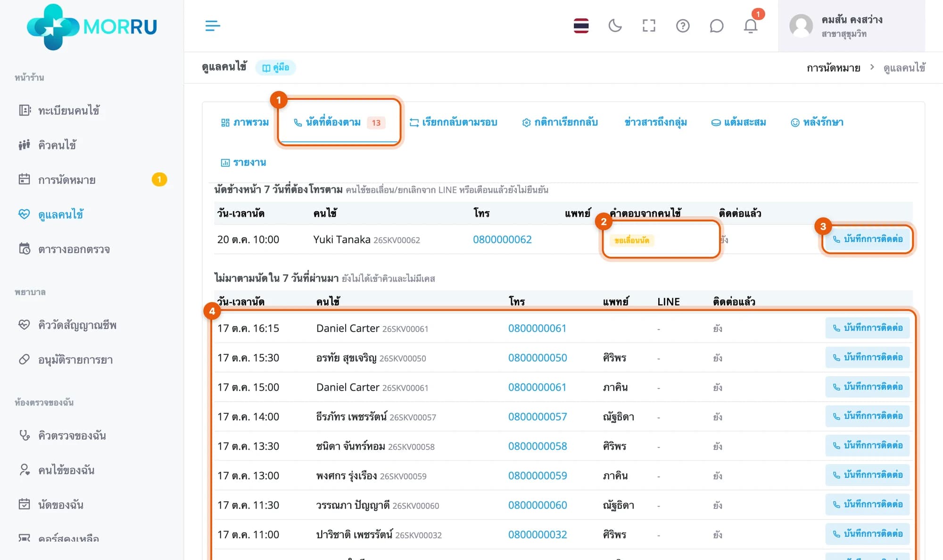943x560 pixels.
Task: Select ตารางออกตรวจ in the sidebar
Action: click(74, 249)
